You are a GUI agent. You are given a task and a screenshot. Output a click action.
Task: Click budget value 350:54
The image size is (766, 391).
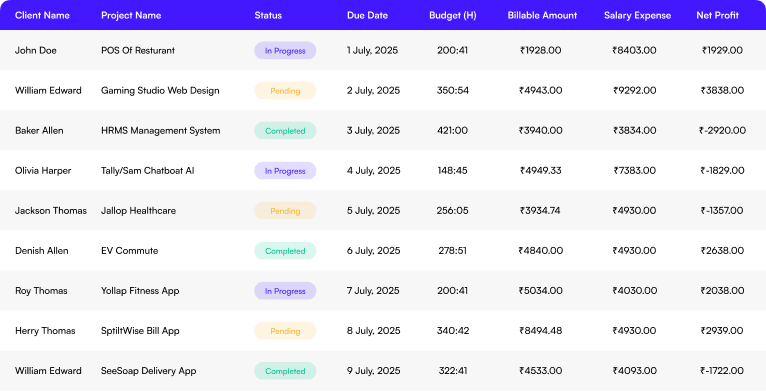click(453, 90)
